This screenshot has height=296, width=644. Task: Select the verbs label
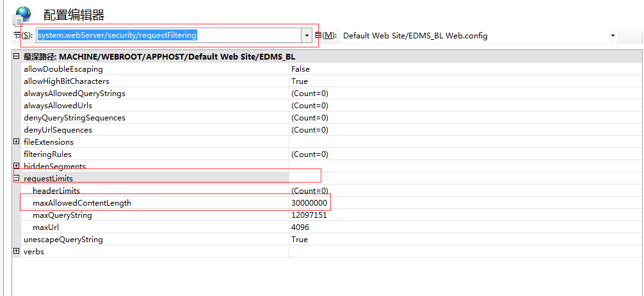click(x=34, y=251)
